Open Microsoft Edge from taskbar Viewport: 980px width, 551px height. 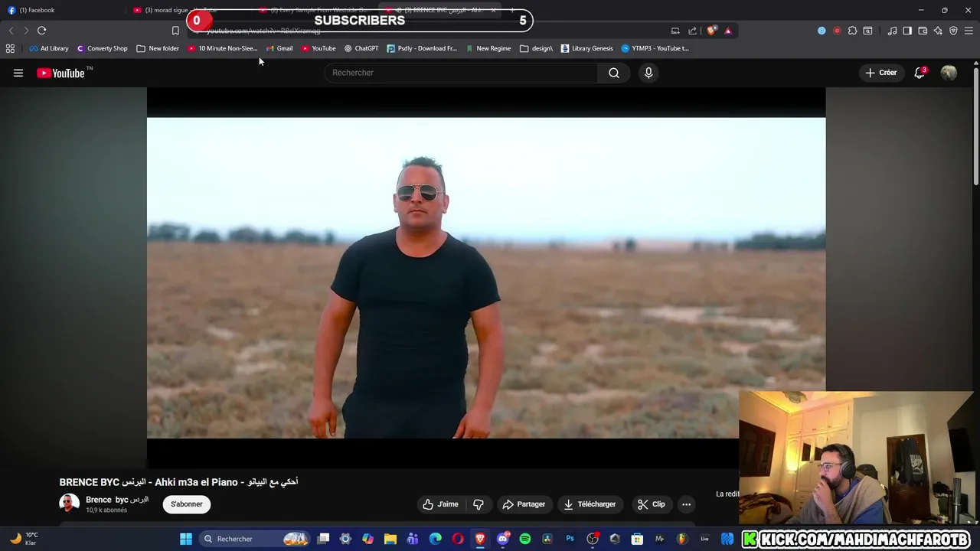point(436,539)
